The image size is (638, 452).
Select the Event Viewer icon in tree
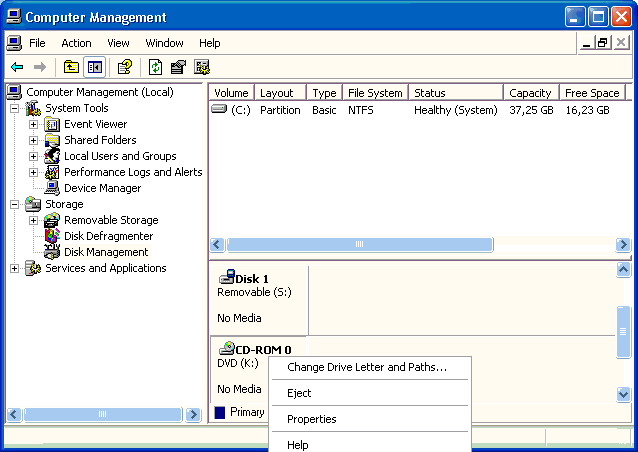52,124
